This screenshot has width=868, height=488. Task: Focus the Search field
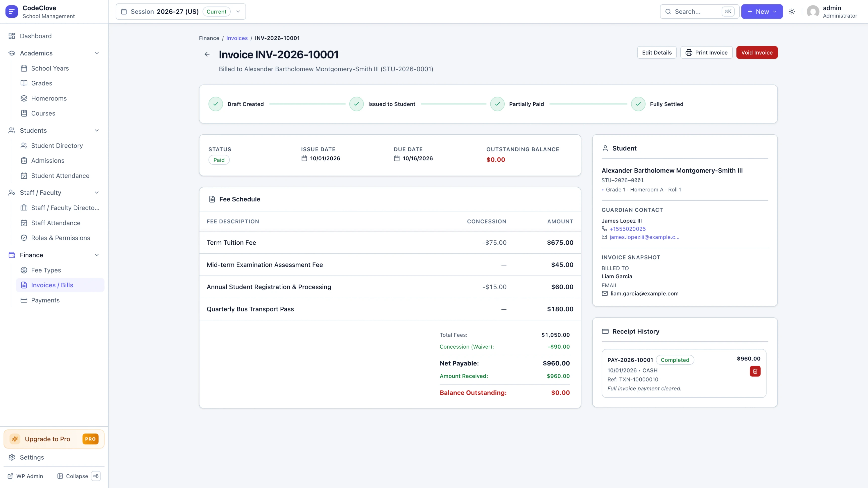pyautogui.click(x=699, y=12)
